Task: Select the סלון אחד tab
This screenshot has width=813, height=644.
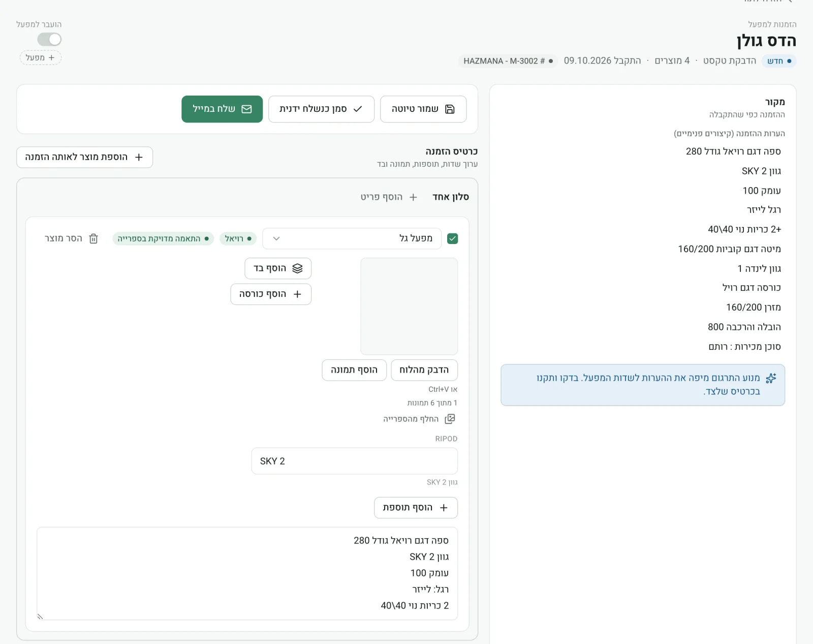Action: [x=451, y=197]
